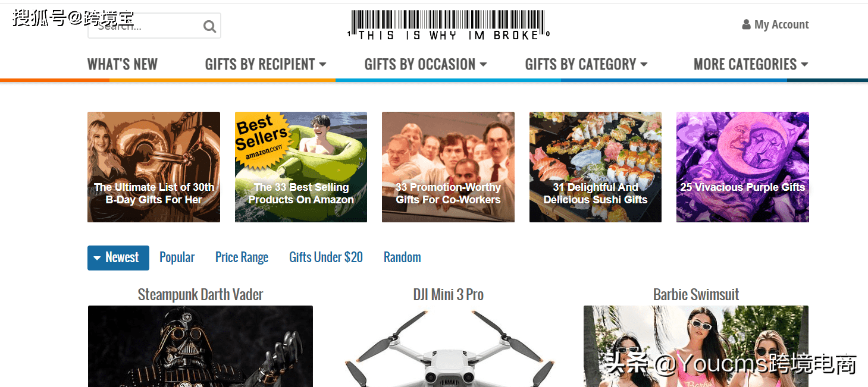Viewport: 868px width, 387px height.
Task: Click in the Search input field
Action: click(x=145, y=26)
